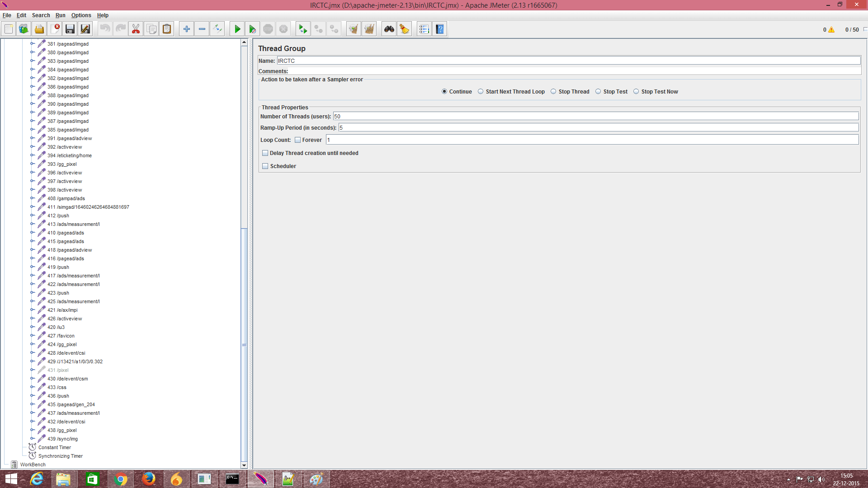Select the Synchronizing Timer tree item
868x488 pixels.
click(61, 456)
